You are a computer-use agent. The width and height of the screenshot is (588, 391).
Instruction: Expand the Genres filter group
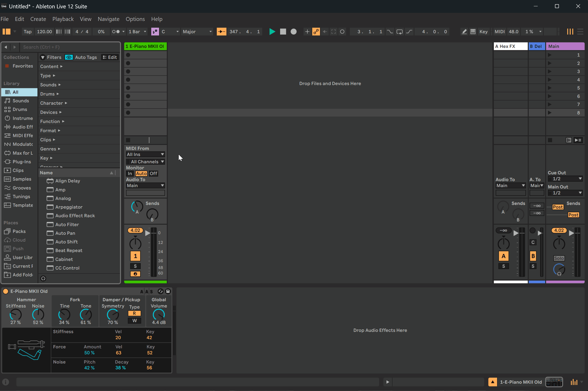pyautogui.click(x=50, y=149)
